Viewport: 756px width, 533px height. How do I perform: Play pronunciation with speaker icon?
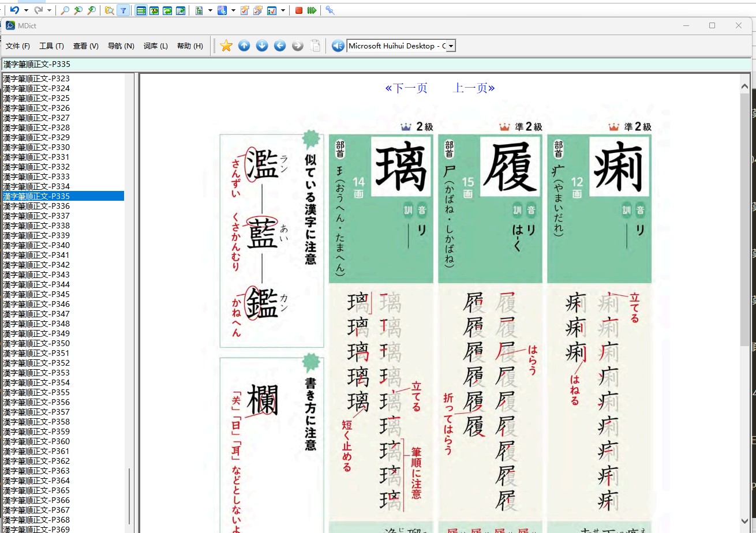(338, 46)
